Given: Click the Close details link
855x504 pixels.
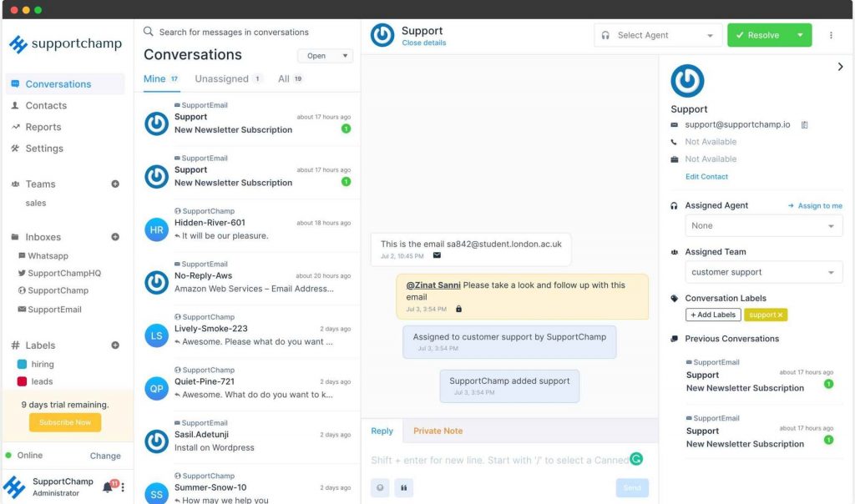Looking at the screenshot, I should [423, 43].
